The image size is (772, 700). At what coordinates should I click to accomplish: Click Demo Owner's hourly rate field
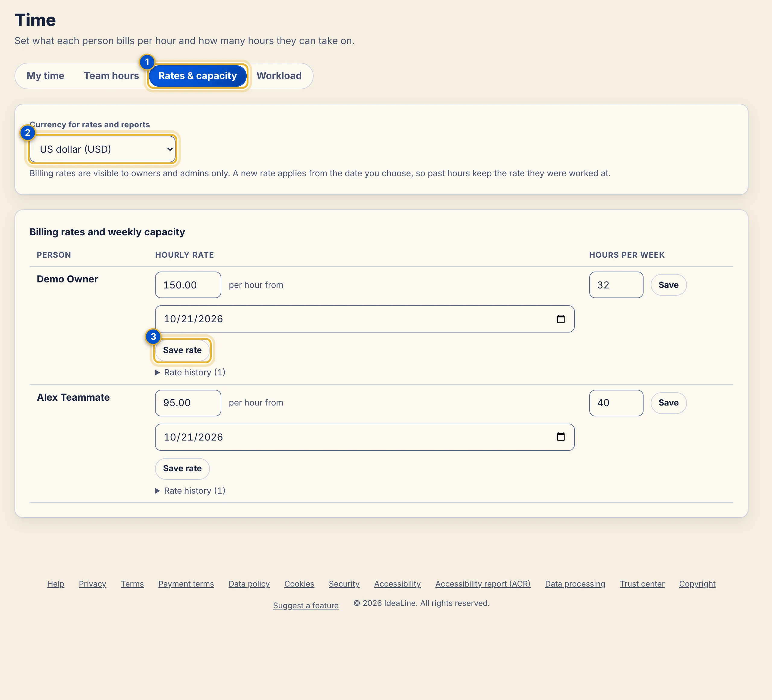pyautogui.click(x=188, y=285)
